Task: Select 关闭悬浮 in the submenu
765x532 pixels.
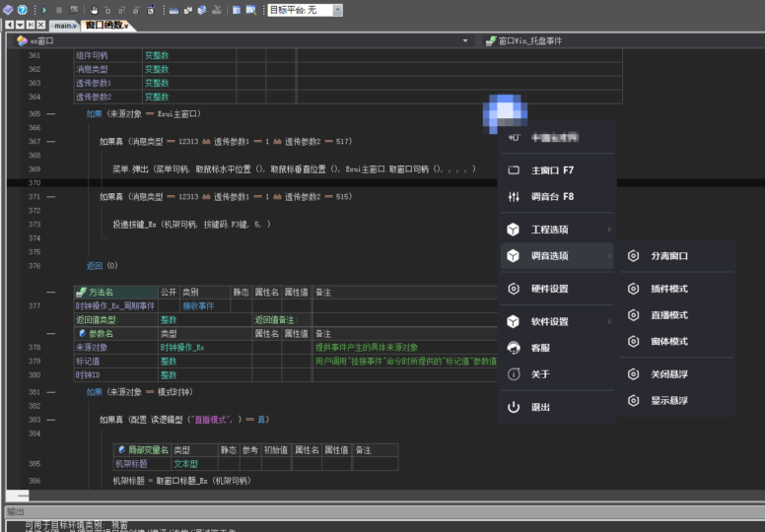Action: tap(669, 374)
